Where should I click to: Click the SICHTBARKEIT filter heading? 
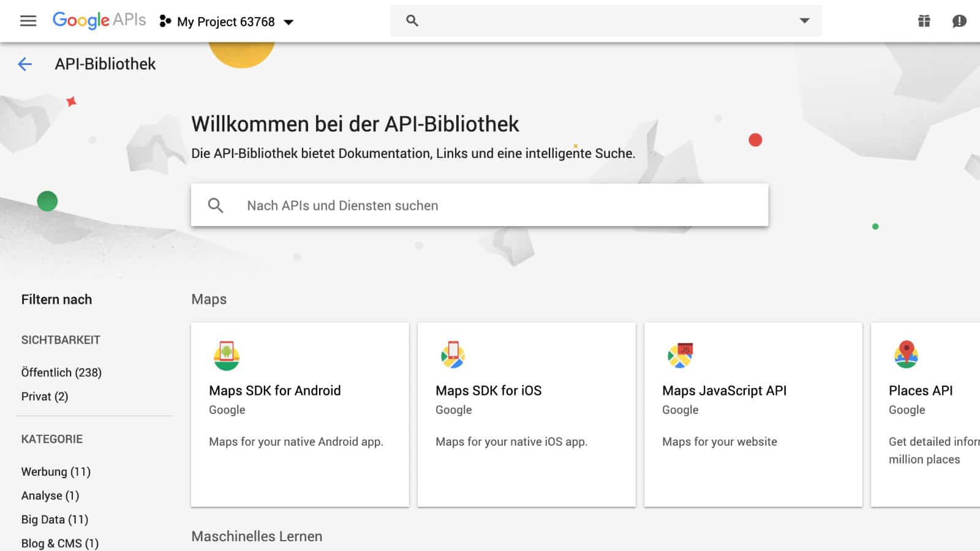61,340
